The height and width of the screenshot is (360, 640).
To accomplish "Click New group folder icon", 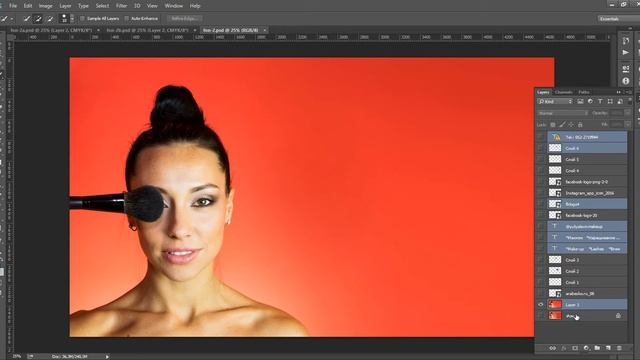I will (x=597, y=348).
